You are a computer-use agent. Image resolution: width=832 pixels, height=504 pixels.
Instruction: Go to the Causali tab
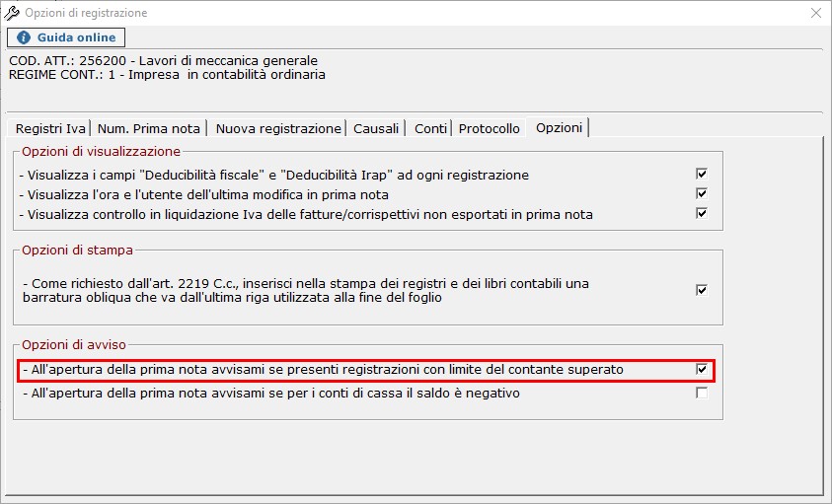376,128
